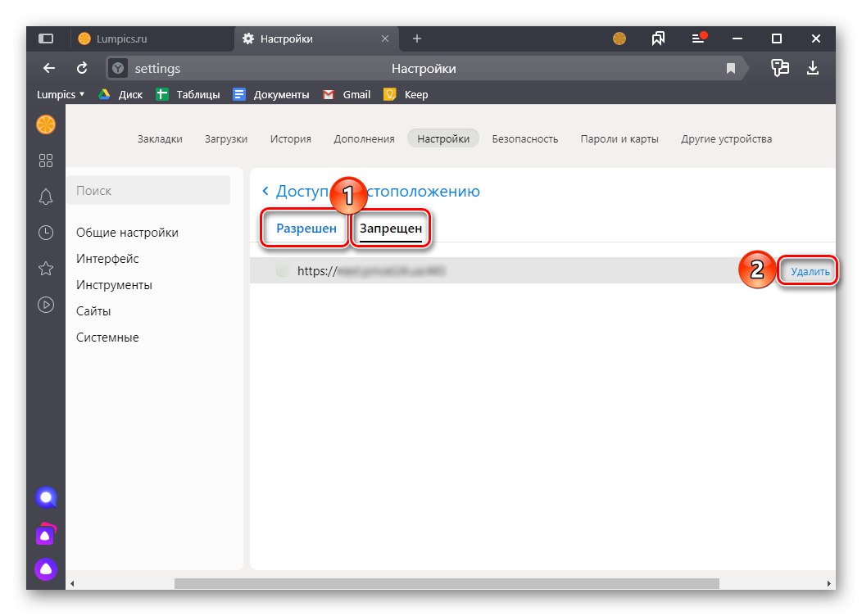Open the Tableau grid icon in sidebar

[x=46, y=161]
